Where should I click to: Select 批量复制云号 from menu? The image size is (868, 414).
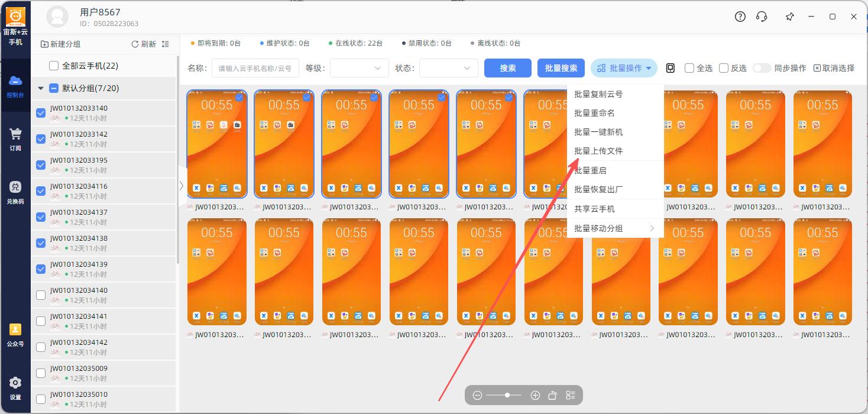[x=615, y=94]
